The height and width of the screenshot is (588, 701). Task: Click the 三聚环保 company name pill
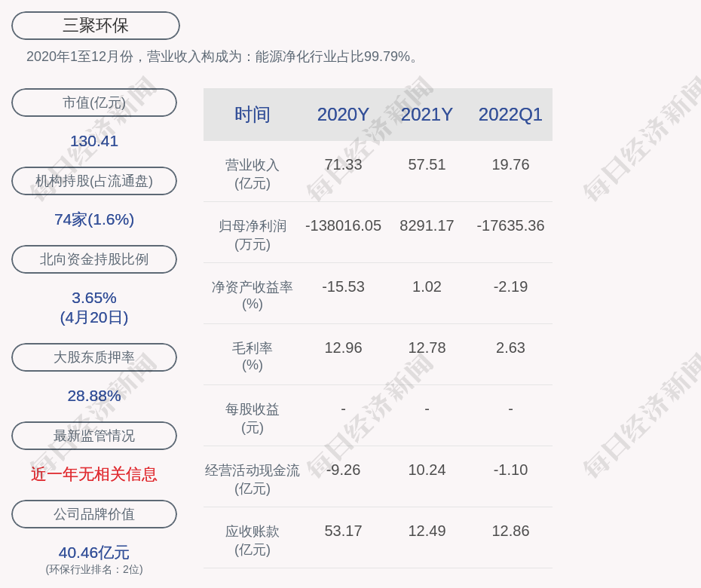click(x=96, y=26)
